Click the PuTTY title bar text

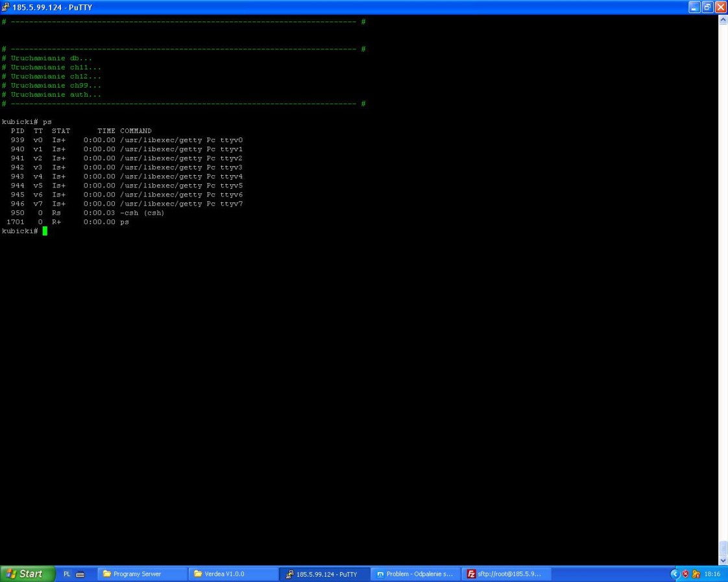[52, 7]
